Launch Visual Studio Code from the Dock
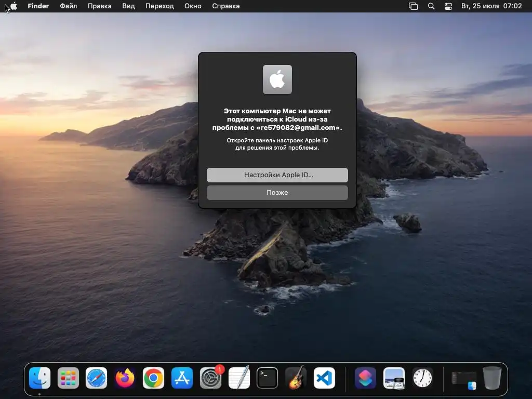Image resolution: width=532 pixels, height=399 pixels. pos(324,378)
